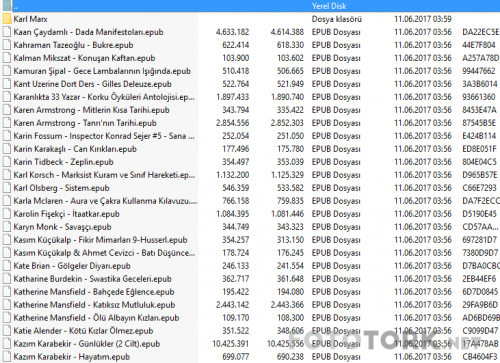Image resolution: width=500 pixels, height=363 pixels.
Task: Click file icon of Kazım Karabekir Günlükler
Action: click(7, 344)
